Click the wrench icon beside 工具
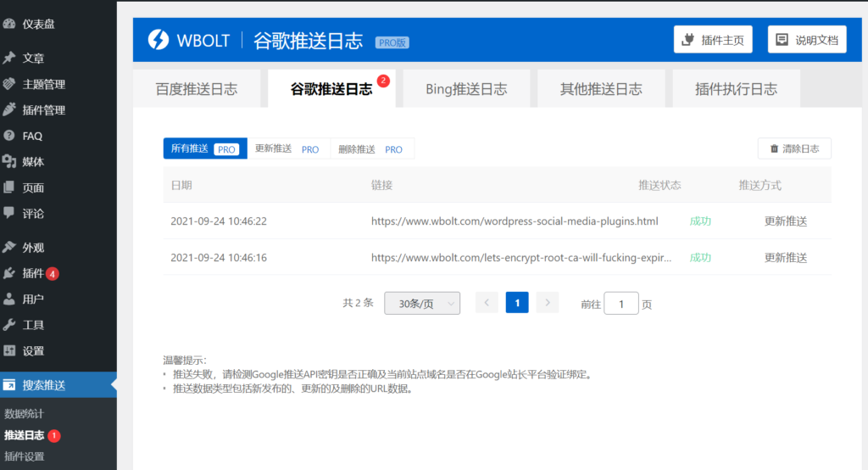Screen dimensions: 868x470 (9, 325)
